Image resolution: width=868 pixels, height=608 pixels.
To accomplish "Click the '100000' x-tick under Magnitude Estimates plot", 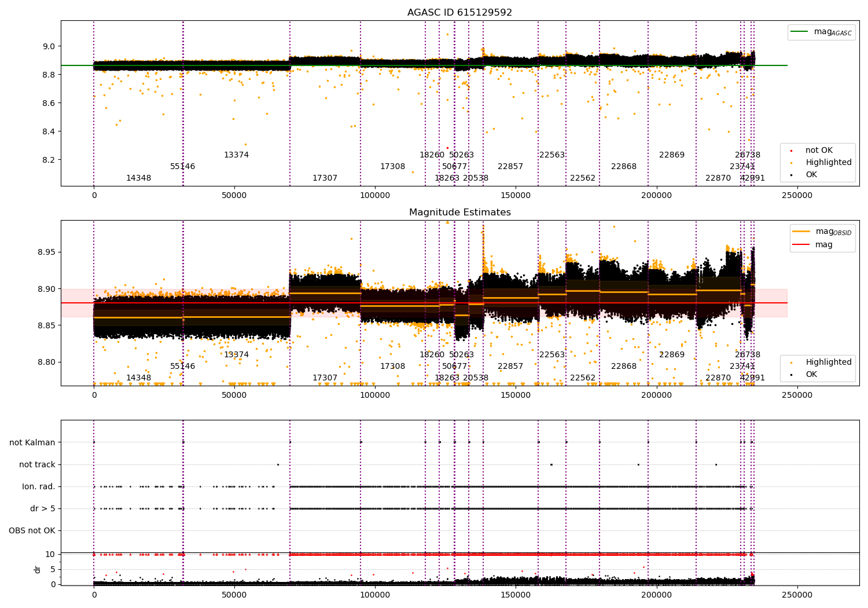I will click(x=375, y=395).
